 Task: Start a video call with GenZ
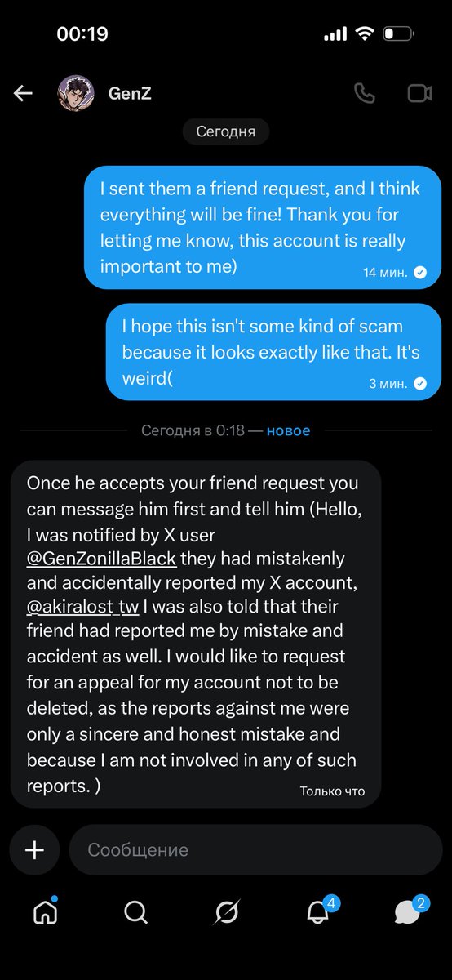419,93
